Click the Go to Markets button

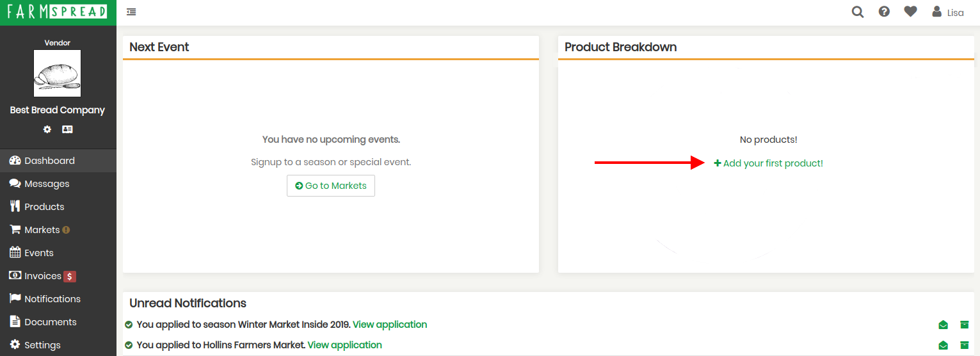pyautogui.click(x=331, y=186)
